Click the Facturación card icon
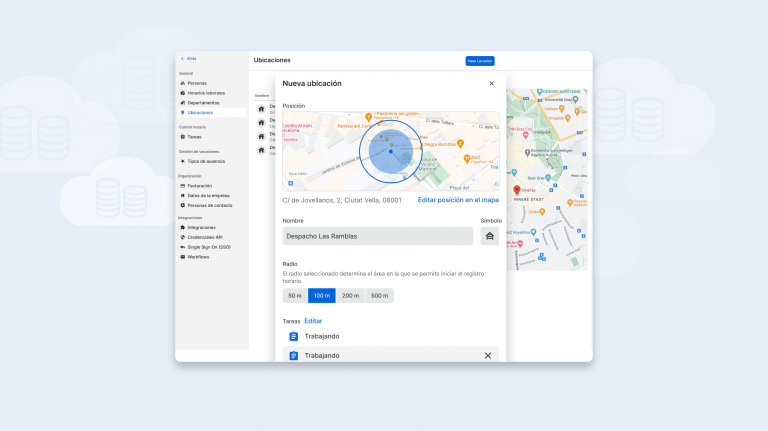This screenshot has width=768, height=431. pyautogui.click(x=183, y=186)
